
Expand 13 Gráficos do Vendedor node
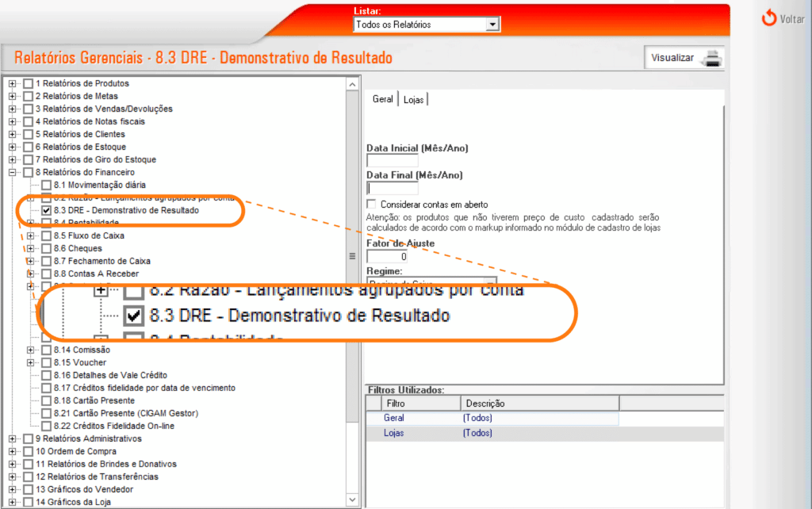tap(13, 489)
